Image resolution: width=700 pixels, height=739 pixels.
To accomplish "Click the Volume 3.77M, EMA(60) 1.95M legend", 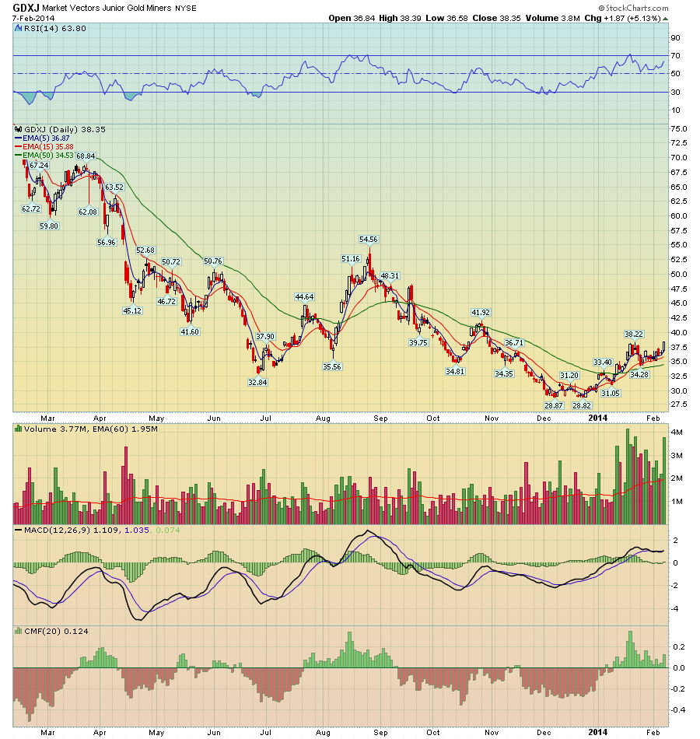I will point(91,429).
